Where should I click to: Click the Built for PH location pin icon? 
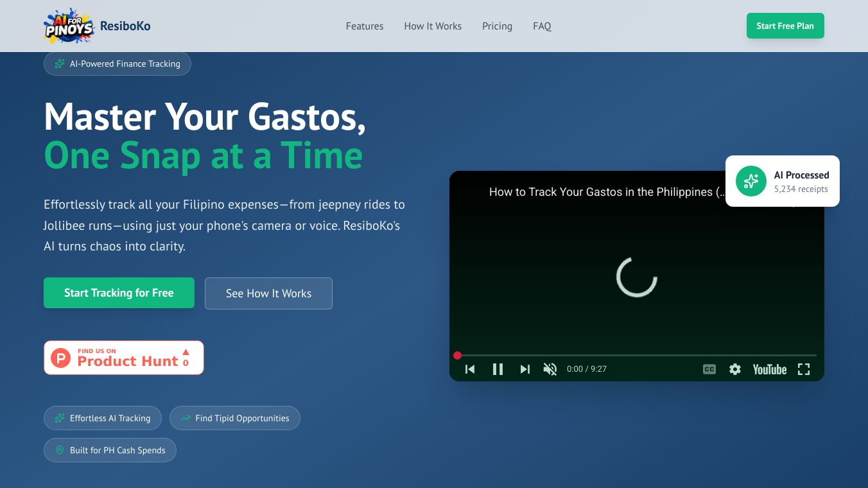[60, 450]
